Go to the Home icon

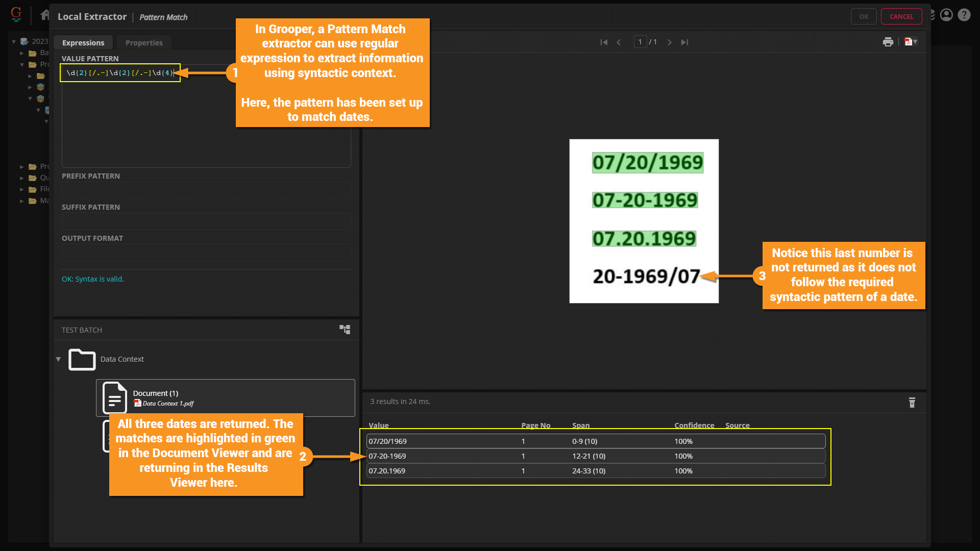[x=45, y=15]
